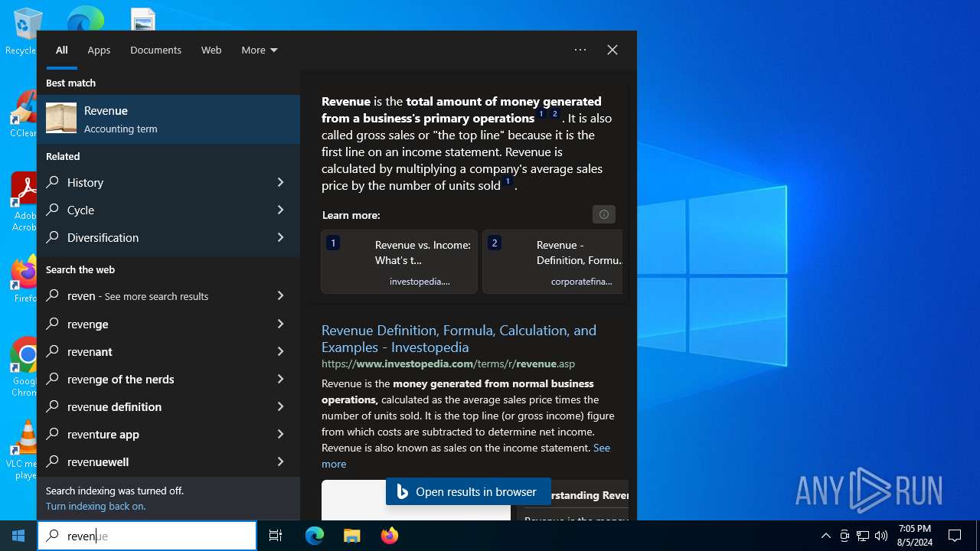
Task: Open the search options ellipsis menu
Action: pos(580,50)
